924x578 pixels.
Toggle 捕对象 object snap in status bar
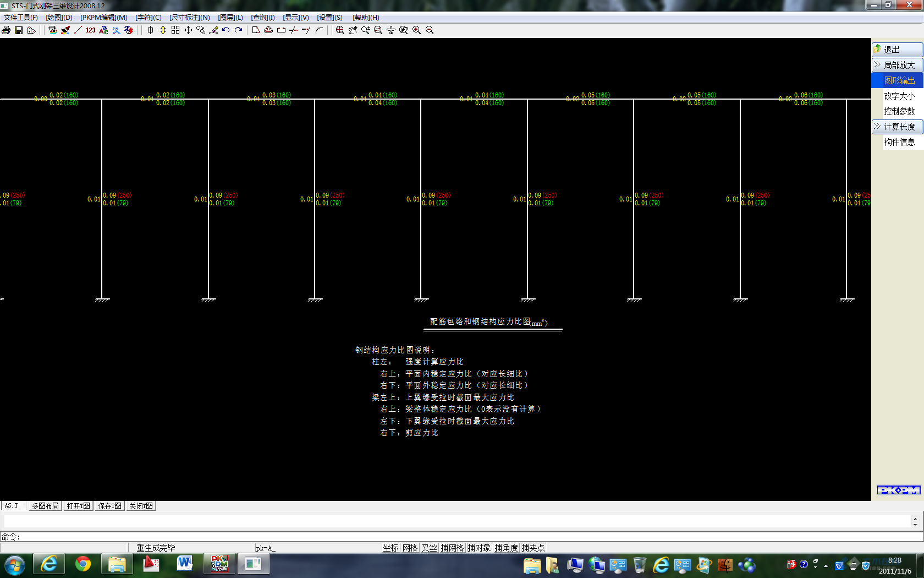(480, 548)
